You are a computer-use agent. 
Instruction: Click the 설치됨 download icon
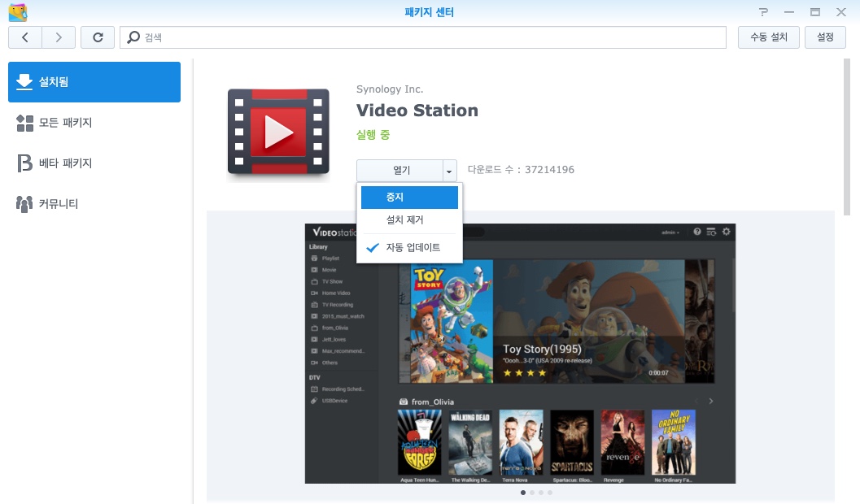click(x=24, y=81)
